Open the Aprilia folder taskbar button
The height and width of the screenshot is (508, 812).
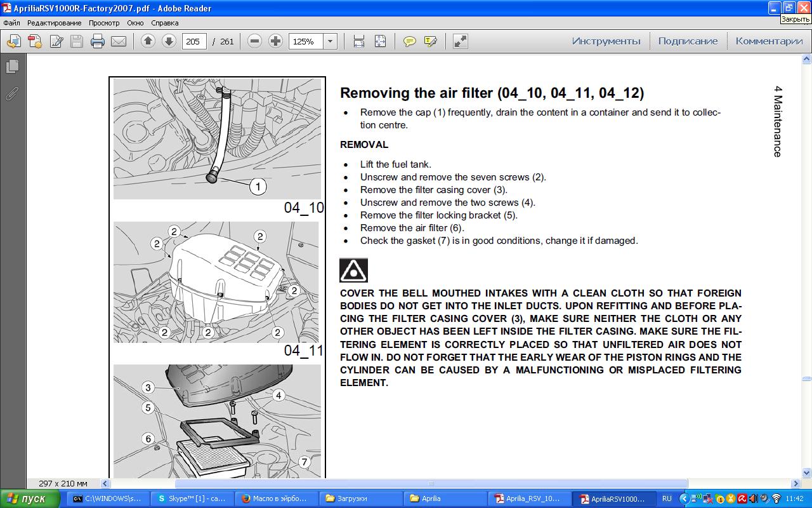click(x=445, y=499)
